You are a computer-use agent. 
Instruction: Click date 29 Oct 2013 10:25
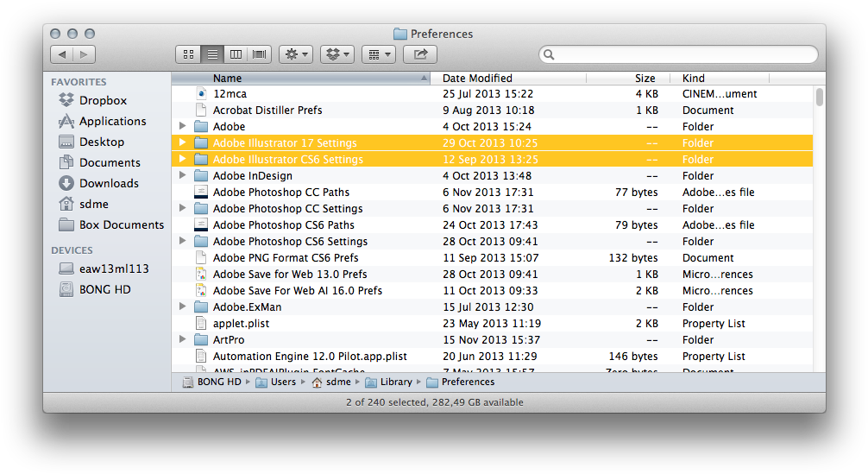[x=490, y=142]
